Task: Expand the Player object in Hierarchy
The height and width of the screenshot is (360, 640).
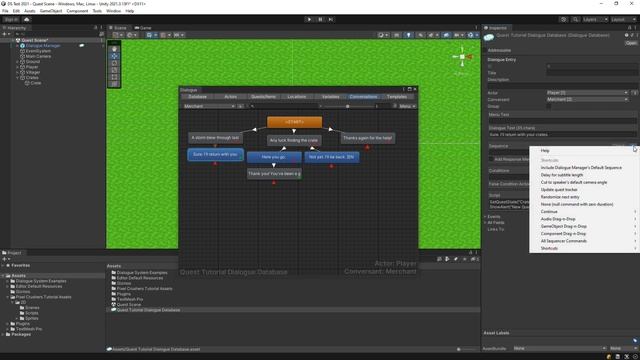Action: [18, 67]
